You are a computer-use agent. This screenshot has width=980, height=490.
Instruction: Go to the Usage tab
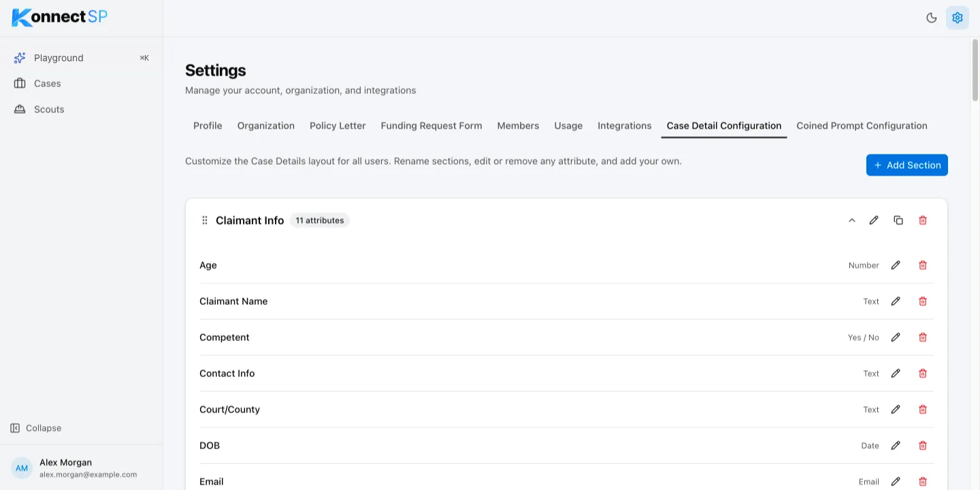click(568, 126)
